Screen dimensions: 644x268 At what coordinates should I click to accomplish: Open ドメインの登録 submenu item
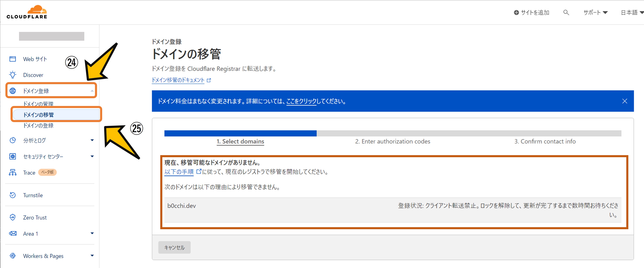[38, 125]
